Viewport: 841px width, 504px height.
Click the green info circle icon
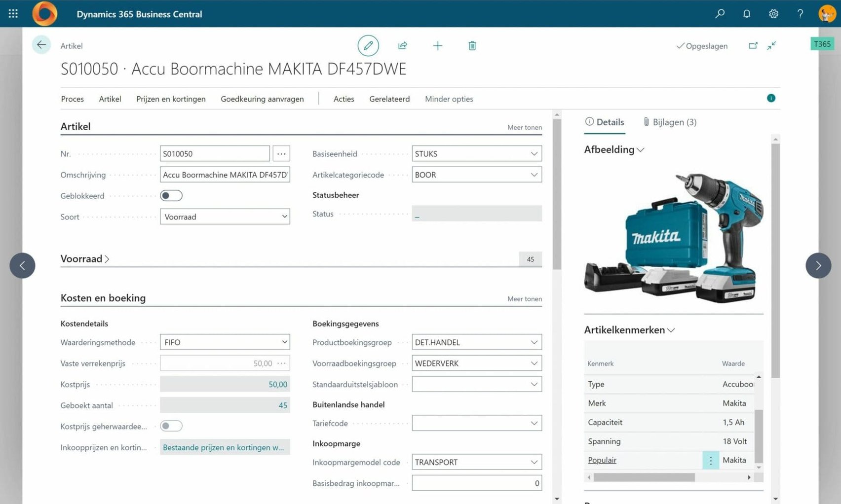click(x=771, y=98)
